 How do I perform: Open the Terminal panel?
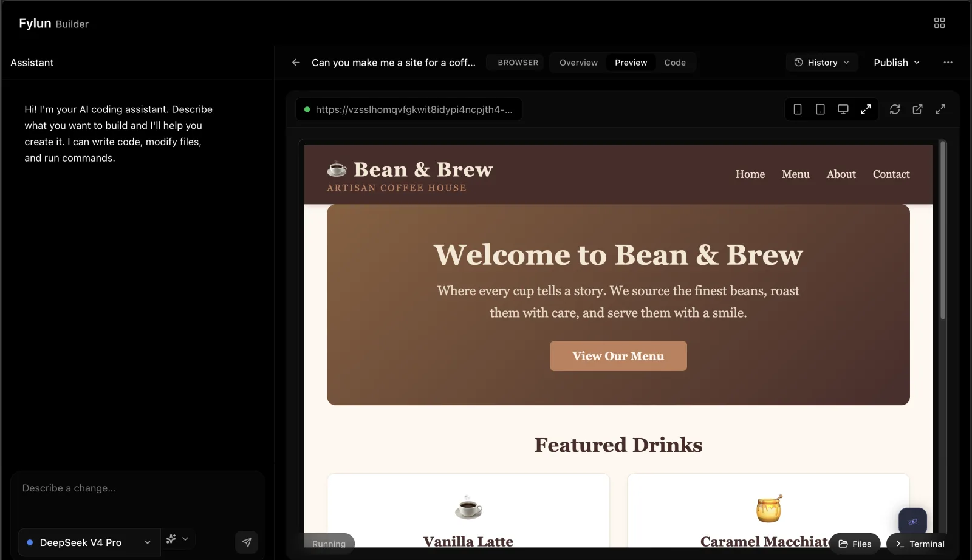(920, 544)
